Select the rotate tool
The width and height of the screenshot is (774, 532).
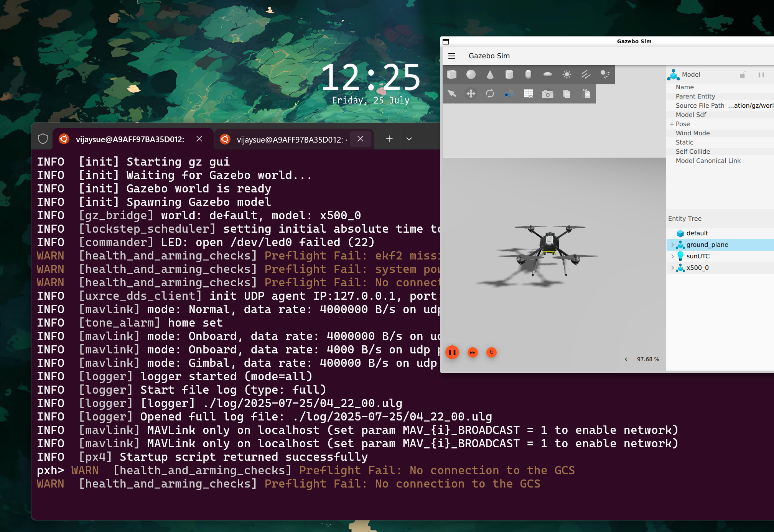(490, 94)
